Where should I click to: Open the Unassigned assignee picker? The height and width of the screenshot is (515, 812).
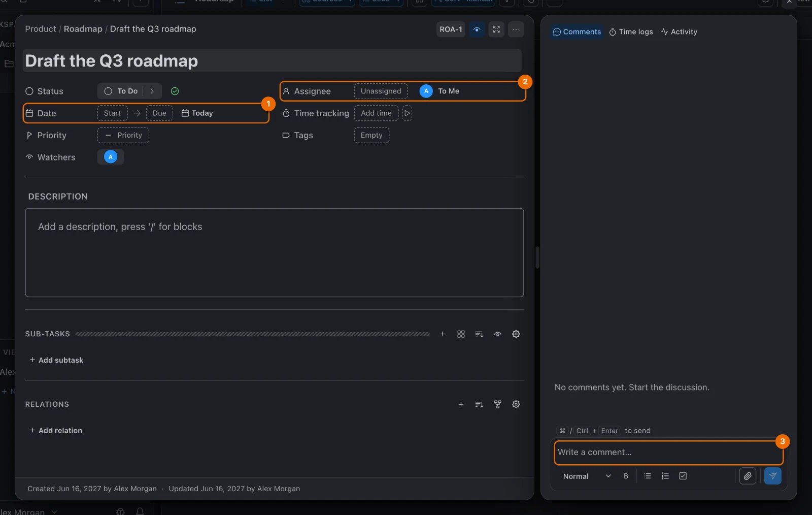coord(381,91)
